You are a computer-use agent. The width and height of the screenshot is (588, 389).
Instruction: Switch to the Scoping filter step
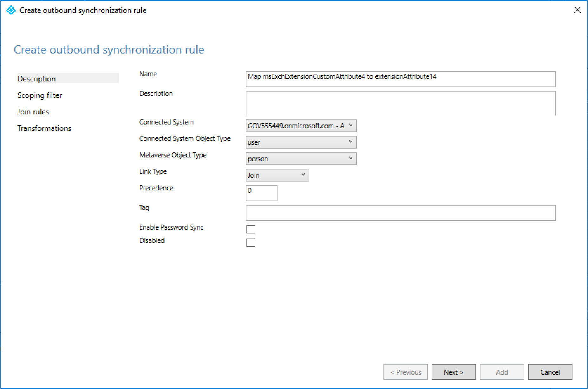pos(40,95)
